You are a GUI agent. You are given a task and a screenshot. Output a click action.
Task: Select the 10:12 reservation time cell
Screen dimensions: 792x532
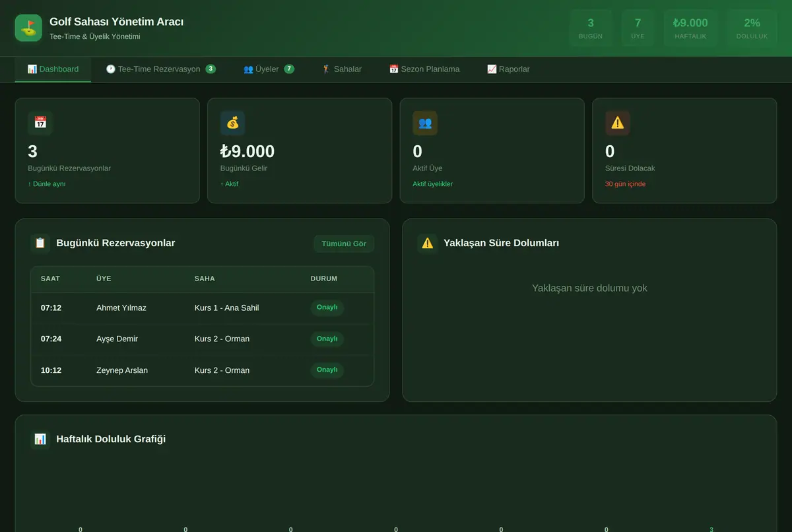click(51, 370)
